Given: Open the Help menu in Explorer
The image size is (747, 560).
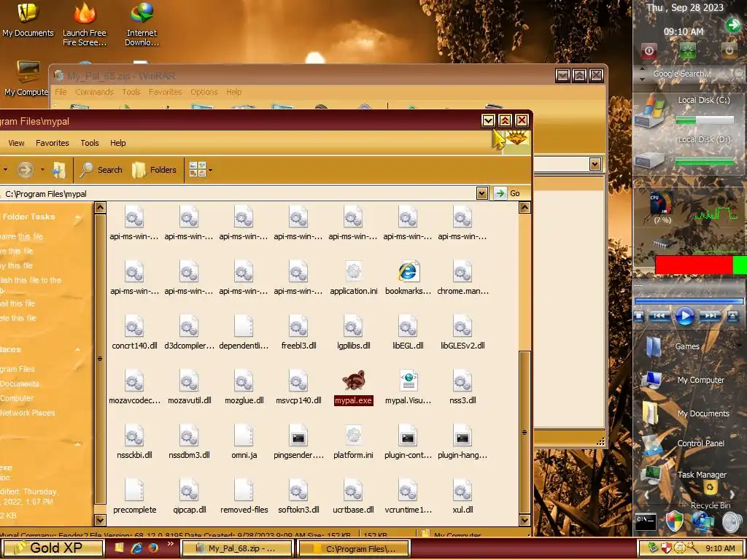Looking at the screenshot, I should click(117, 143).
